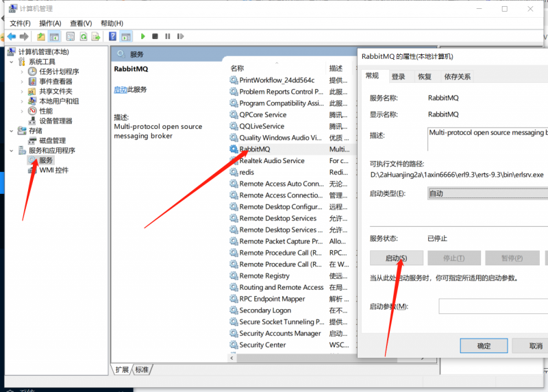This screenshot has width=548, height=392.
Task: Click the 启动(S) button to start service
Action: pos(397,258)
